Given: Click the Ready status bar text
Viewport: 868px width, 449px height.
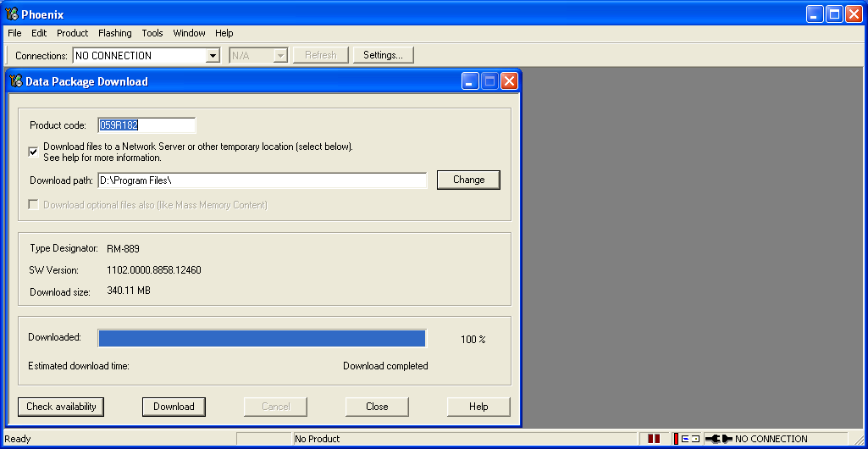Looking at the screenshot, I should click(18, 439).
